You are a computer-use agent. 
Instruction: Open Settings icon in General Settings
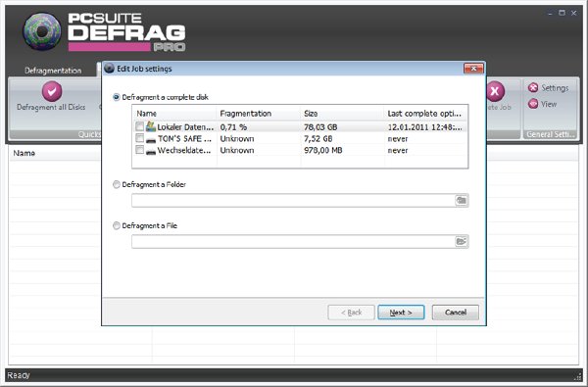tap(533, 88)
